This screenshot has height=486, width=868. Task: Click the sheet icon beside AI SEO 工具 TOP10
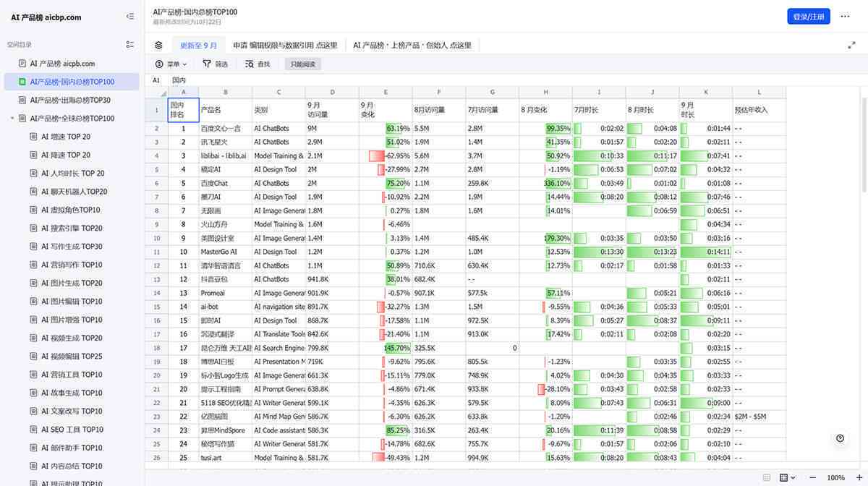[33, 430]
